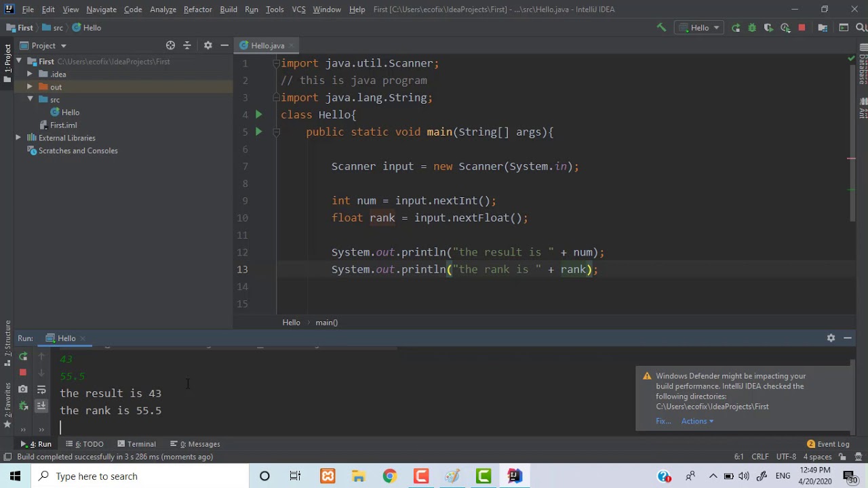The width and height of the screenshot is (868, 488).
Task: Locate current file with the crosshair icon
Action: (x=170, y=45)
